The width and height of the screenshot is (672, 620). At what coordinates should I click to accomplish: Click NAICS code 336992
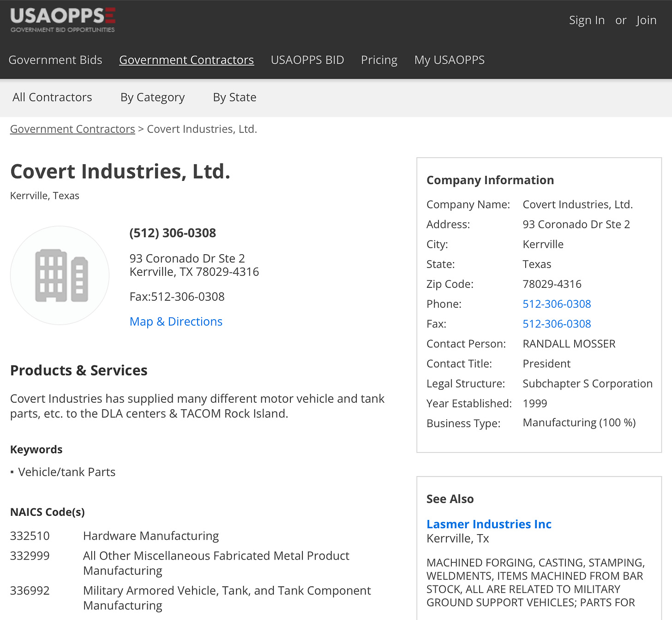pyautogui.click(x=30, y=591)
